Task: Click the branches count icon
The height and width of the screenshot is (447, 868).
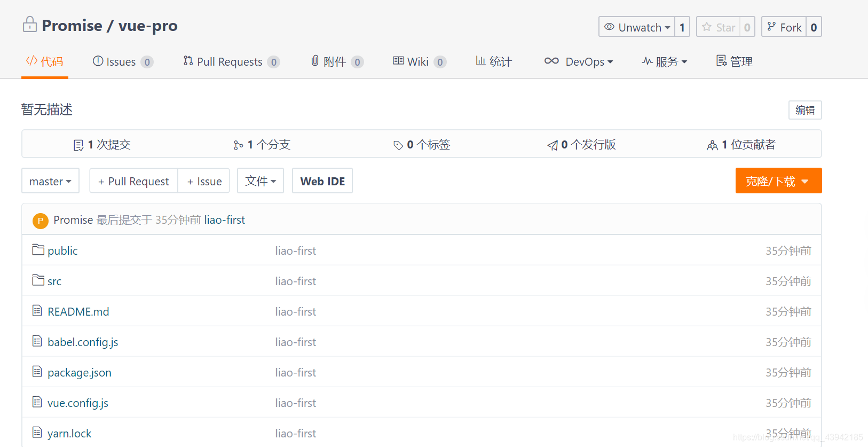Action: point(238,145)
